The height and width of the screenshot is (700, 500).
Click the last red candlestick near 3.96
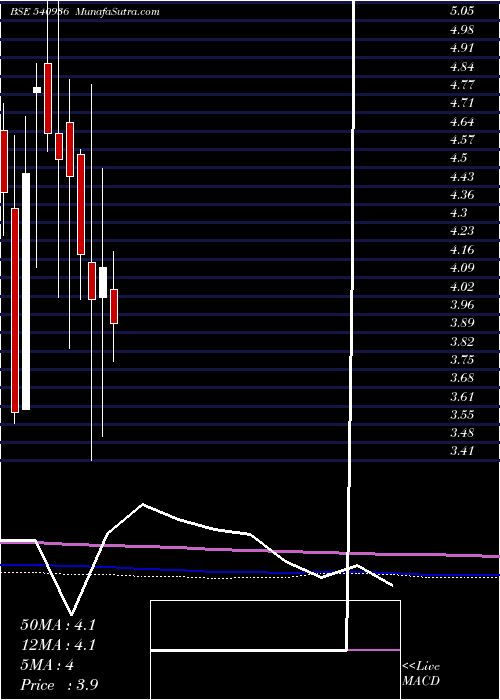pos(114,306)
